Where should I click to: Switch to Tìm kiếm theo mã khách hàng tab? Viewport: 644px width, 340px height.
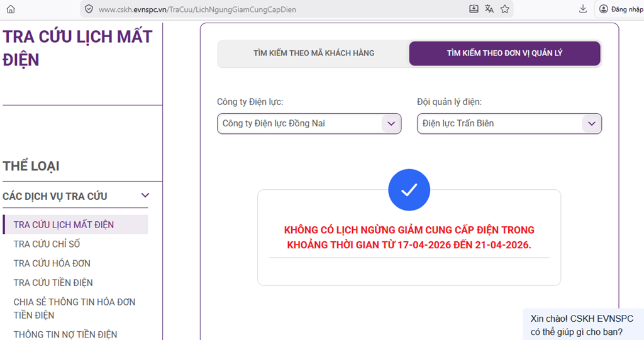313,53
